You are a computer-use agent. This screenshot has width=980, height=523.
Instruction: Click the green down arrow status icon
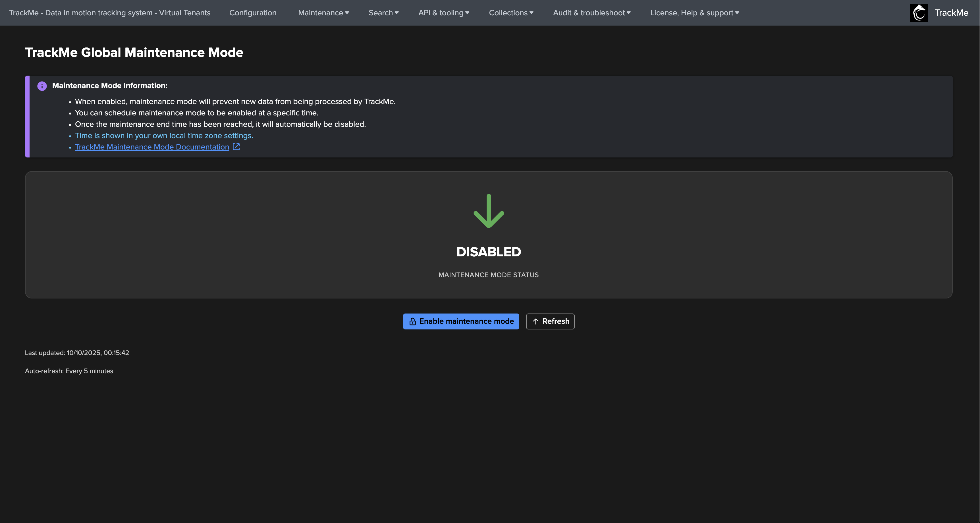[x=489, y=211]
